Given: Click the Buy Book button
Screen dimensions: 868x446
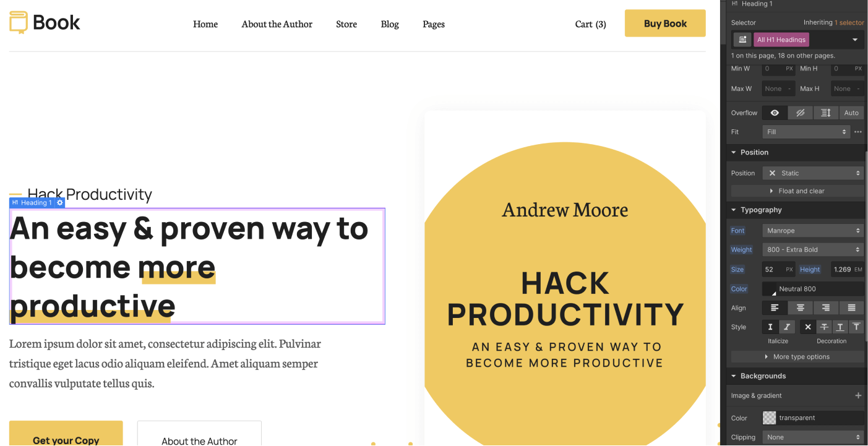Looking at the screenshot, I should [x=665, y=23].
